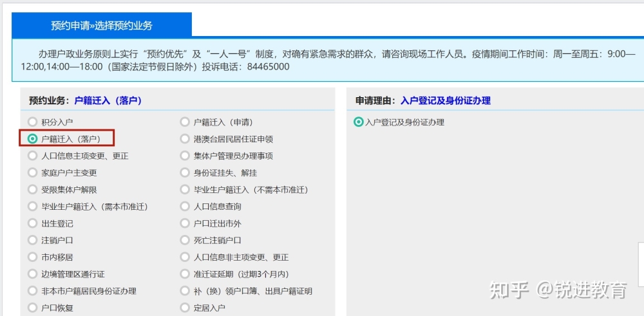The height and width of the screenshot is (316, 644).
Task: Click the complaint phone number 84465000
Action: click(268, 66)
